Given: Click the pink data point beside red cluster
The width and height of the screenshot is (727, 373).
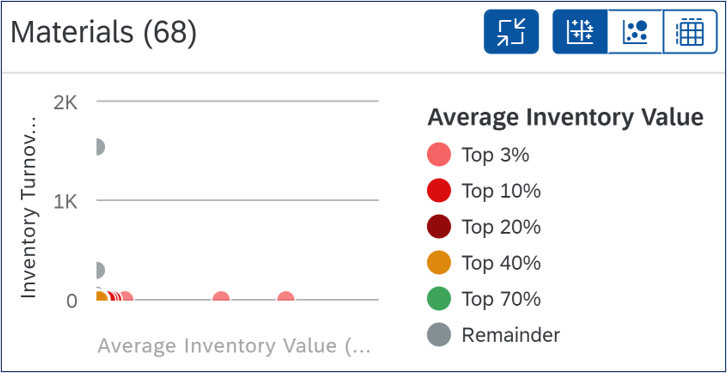Looking at the screenshot, I should tap(125, 296).
